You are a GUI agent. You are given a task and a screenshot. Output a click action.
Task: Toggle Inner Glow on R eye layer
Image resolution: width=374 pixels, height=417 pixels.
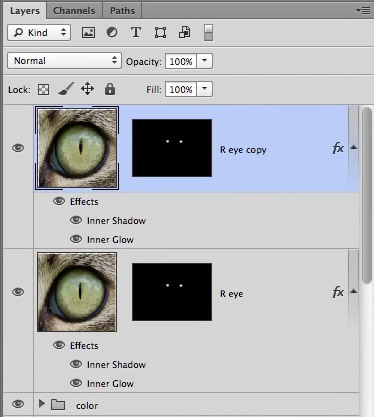76,383
